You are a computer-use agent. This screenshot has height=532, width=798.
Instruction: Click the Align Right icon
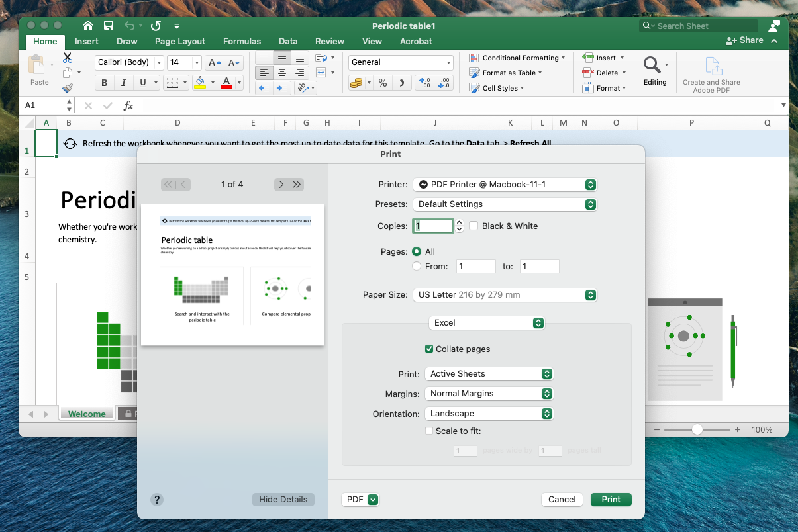pyautogui.click(x=300, y=73)
